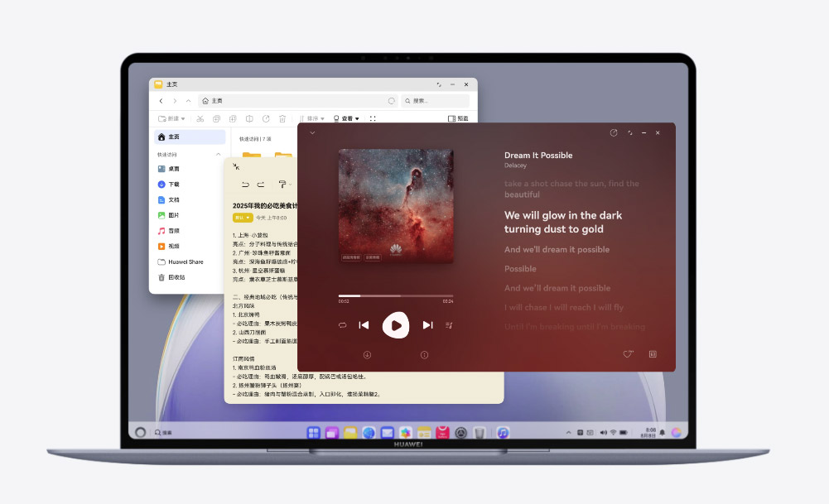Go up one folder level
This screenshot has width=829, height=504.
188,100
